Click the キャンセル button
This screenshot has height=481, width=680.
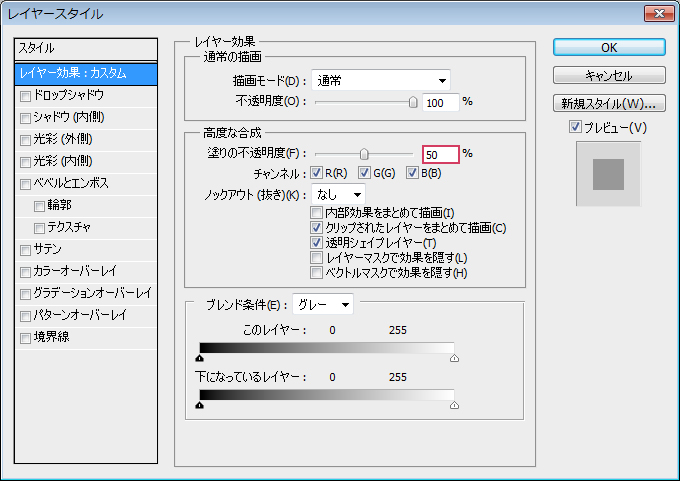(609, 75)
